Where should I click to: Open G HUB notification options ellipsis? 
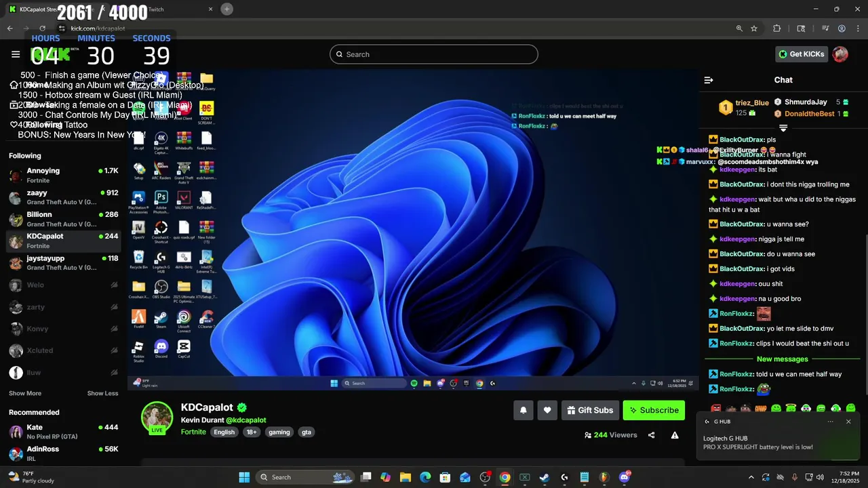(830, 422)
